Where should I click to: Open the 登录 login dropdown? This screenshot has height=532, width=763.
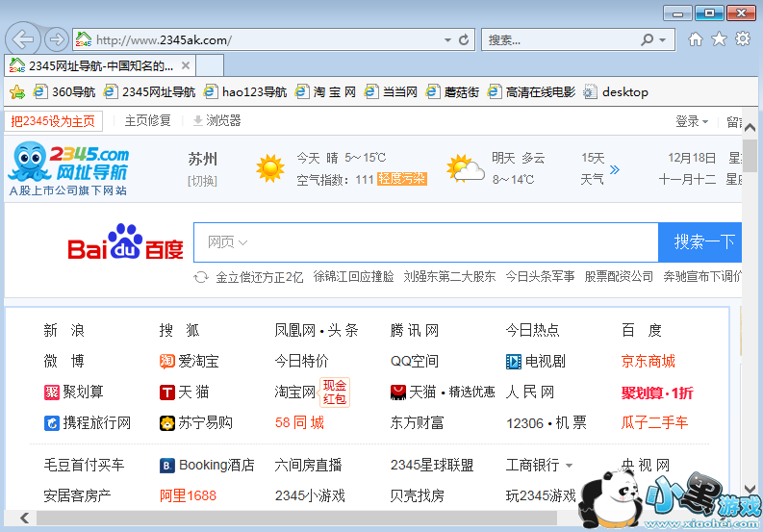click(692, 121)
